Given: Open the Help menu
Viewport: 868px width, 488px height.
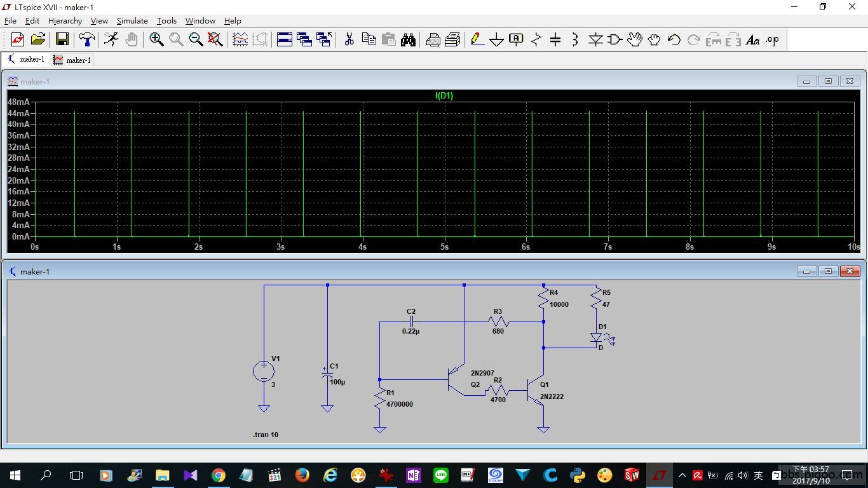Looking at the screenshot, I should [x=233, y=21].
